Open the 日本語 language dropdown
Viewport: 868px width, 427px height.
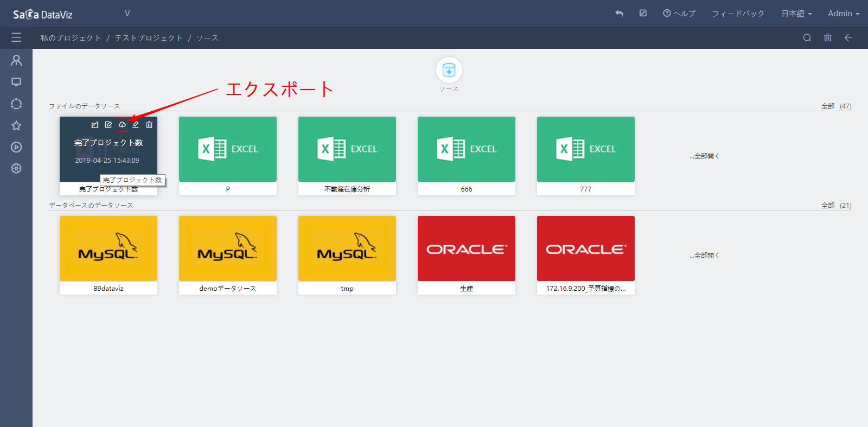796,14
